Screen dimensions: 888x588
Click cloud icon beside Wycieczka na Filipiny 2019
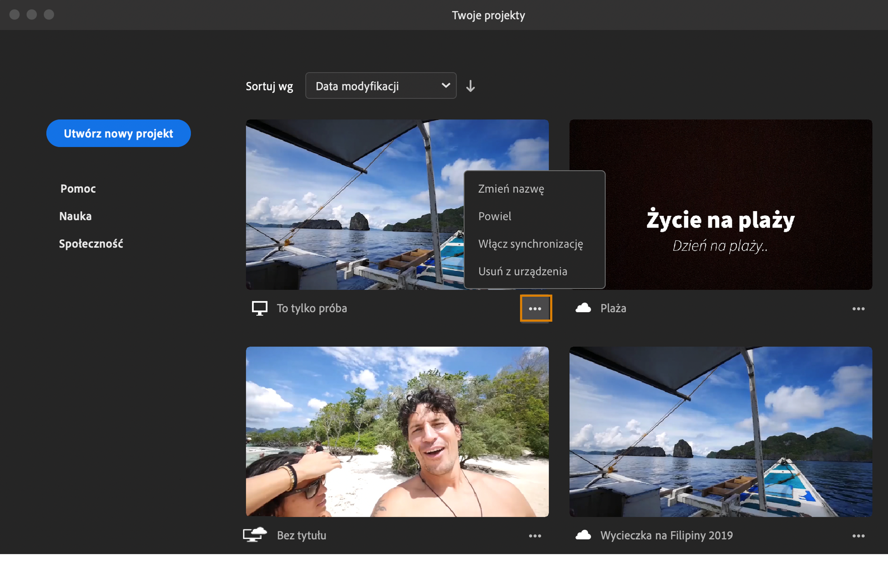(x=583, y=535)
